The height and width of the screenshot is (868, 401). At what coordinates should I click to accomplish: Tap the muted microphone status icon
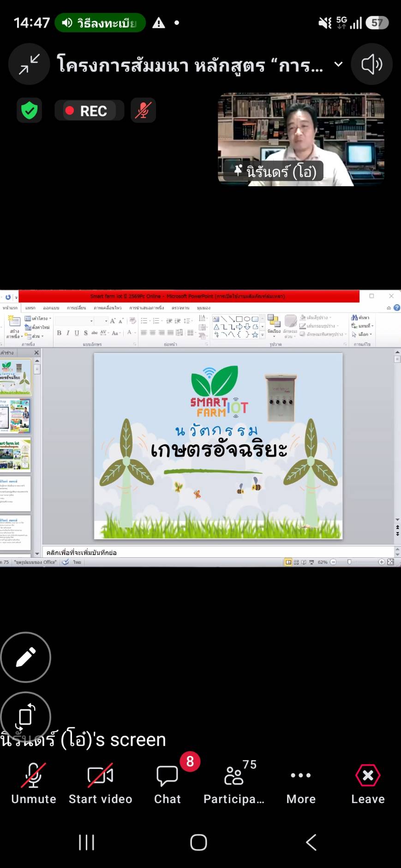click(143, 111)
